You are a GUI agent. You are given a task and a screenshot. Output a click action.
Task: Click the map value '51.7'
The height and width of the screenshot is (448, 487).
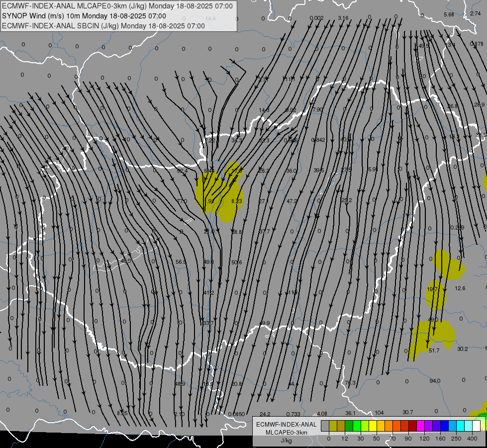pos(434,350)
